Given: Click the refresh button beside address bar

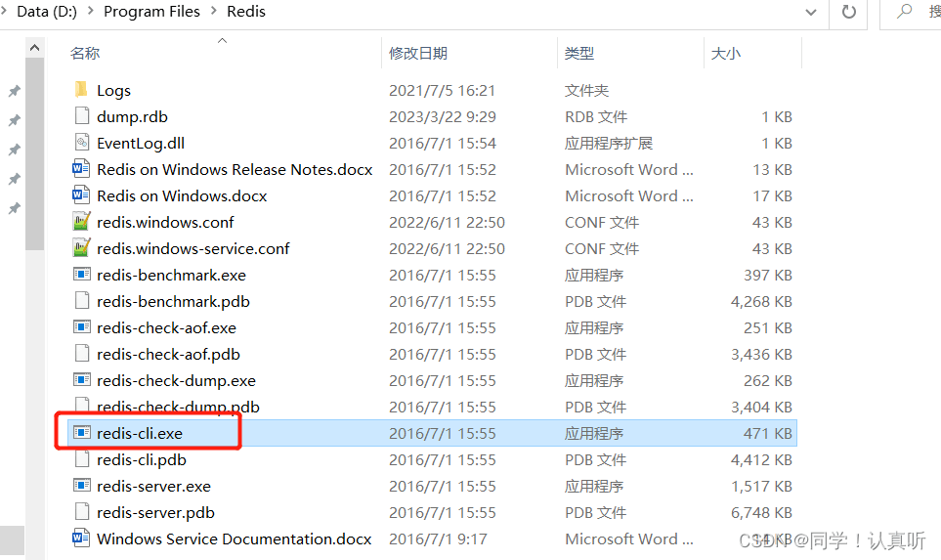Looking at the screenshot, I should 848,12.
